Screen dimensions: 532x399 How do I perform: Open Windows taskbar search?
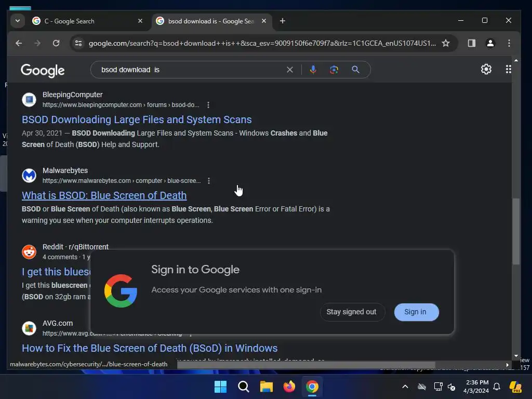243,387
